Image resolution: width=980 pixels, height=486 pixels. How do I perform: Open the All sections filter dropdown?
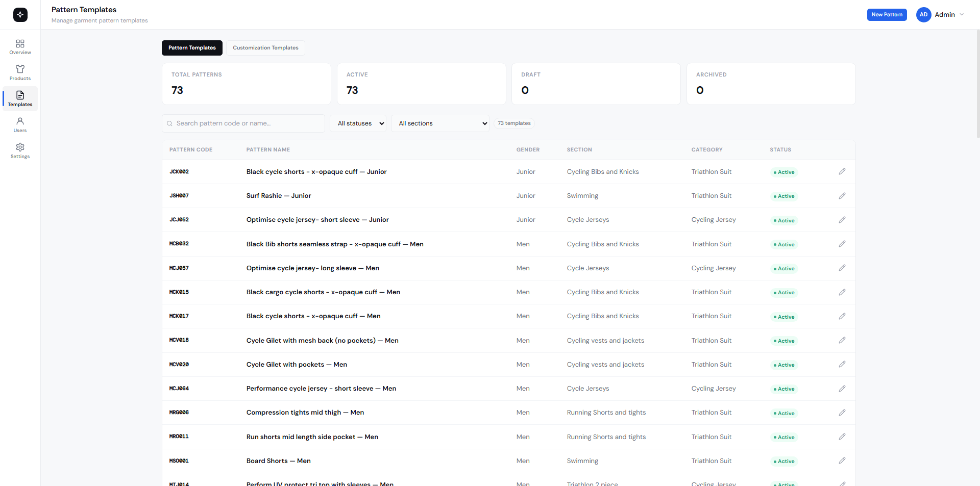tap(440, 123)
